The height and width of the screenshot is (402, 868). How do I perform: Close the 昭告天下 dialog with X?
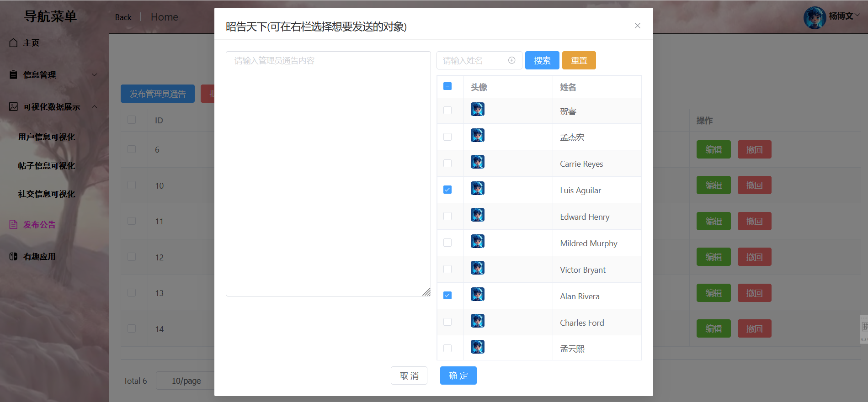(638, 26)
